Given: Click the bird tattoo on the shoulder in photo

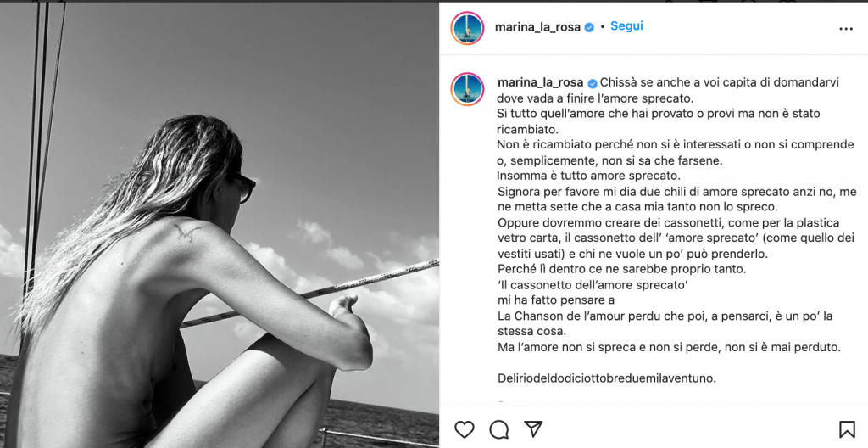Looking at the screenshot, I should pos(186,231).
